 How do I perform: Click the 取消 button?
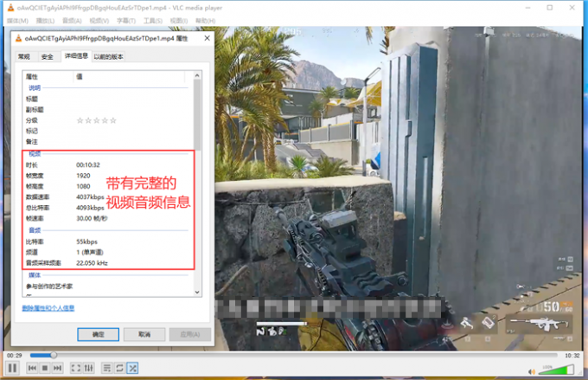pos(144,334)
